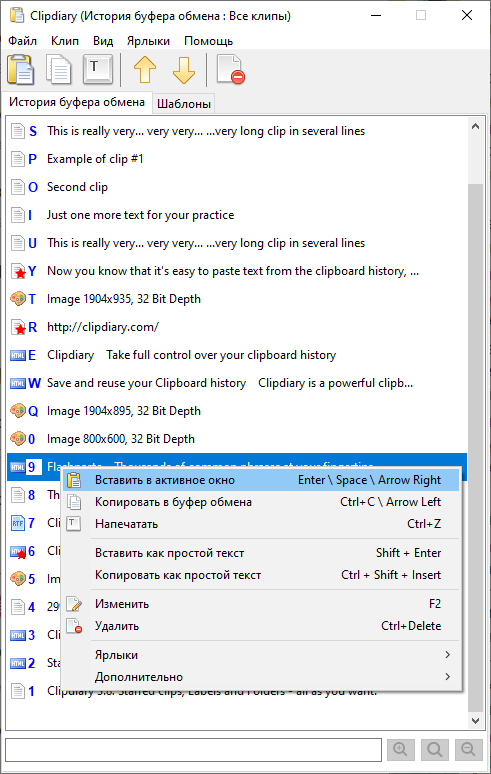Click the palette icon of the Q image clip
The height and width of the screenshot is (774, 491).
(x=17, y=411)
